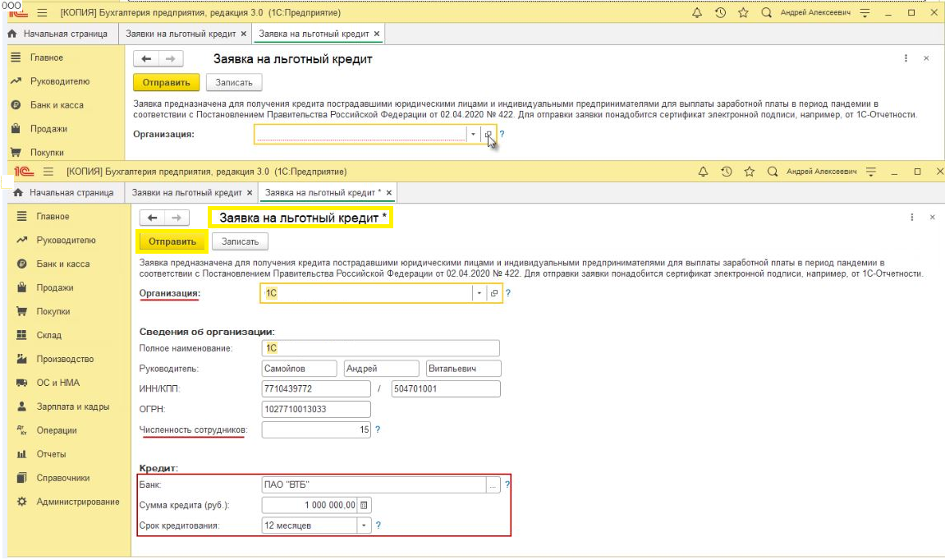The height and width of the screenshot is (560, 945).
Task: Close 'Заявка на льготный кредит *' tab, lower window
Action: [x=389, y=193]
